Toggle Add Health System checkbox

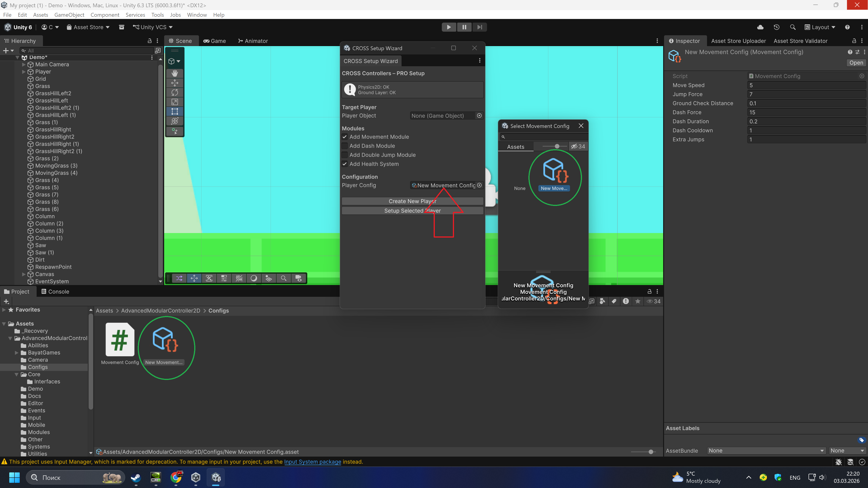tap(344, 164)
